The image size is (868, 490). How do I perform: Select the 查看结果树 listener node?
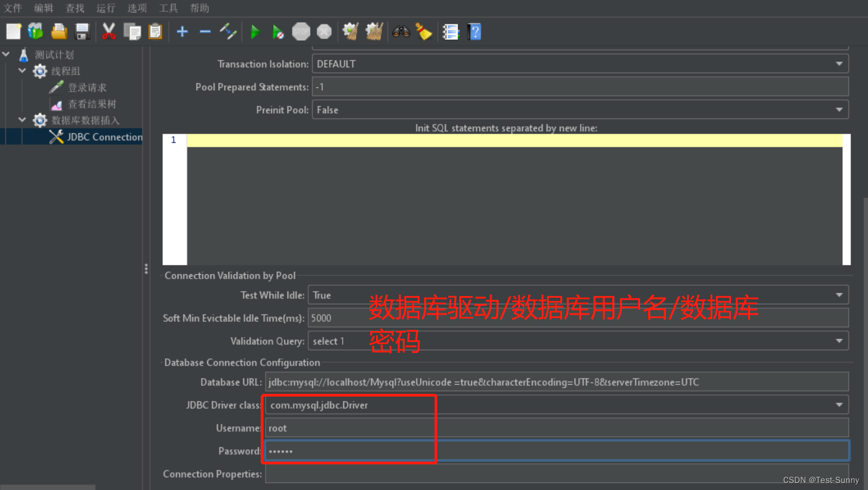point(92,104)
